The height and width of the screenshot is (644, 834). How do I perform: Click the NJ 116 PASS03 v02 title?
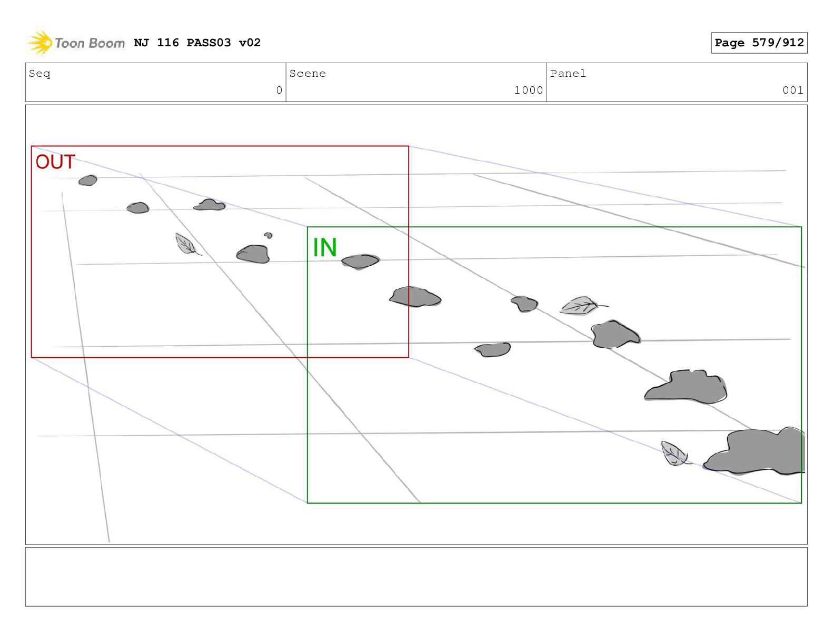point(197,43)
